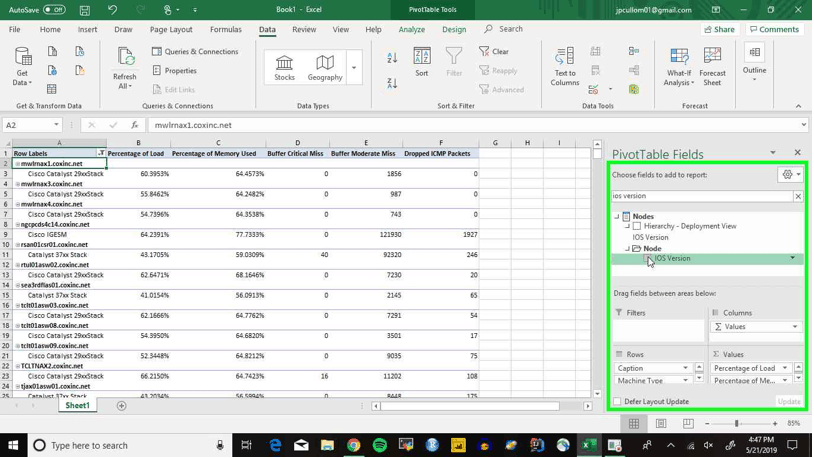Click Refresh All icon

tap(125, 58)
